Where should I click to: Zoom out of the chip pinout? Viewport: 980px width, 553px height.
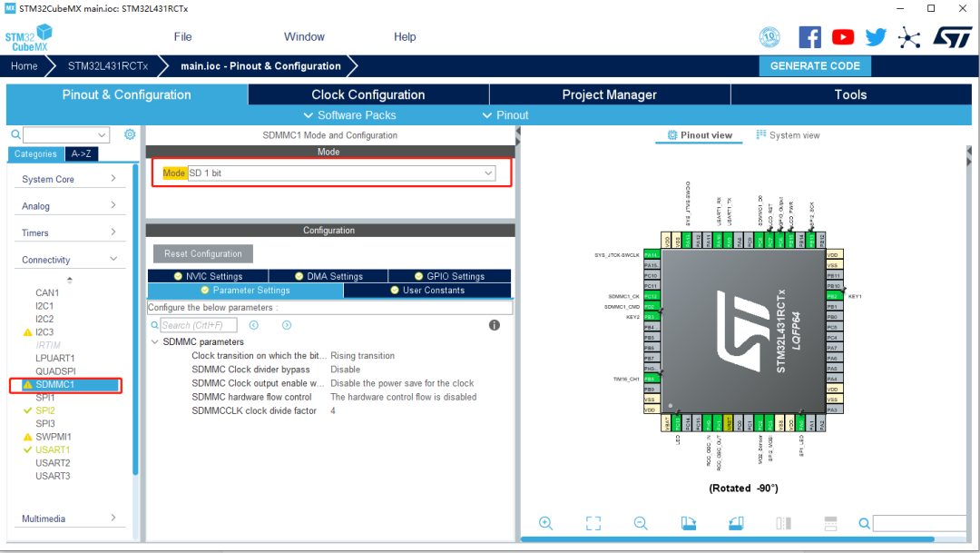[x=641, y=523]
